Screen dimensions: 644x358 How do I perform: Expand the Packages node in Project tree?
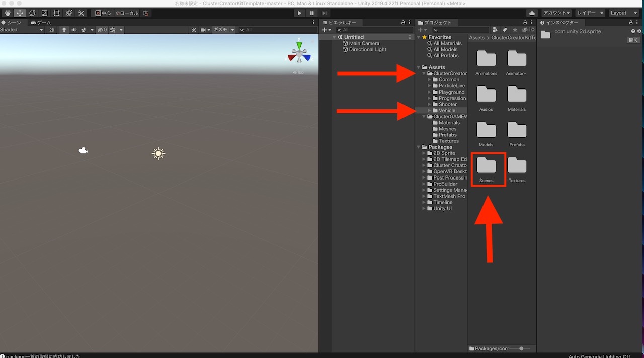418,147
